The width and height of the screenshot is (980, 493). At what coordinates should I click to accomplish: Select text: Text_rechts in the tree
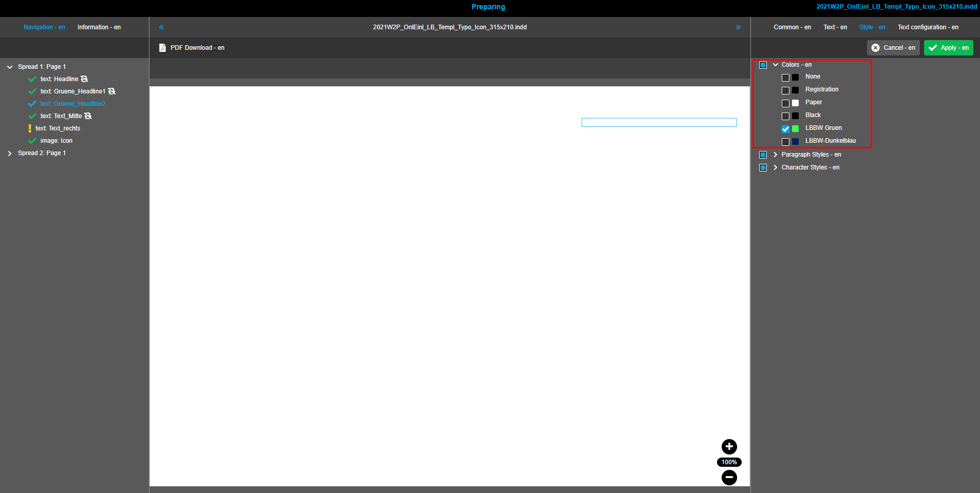58,128
